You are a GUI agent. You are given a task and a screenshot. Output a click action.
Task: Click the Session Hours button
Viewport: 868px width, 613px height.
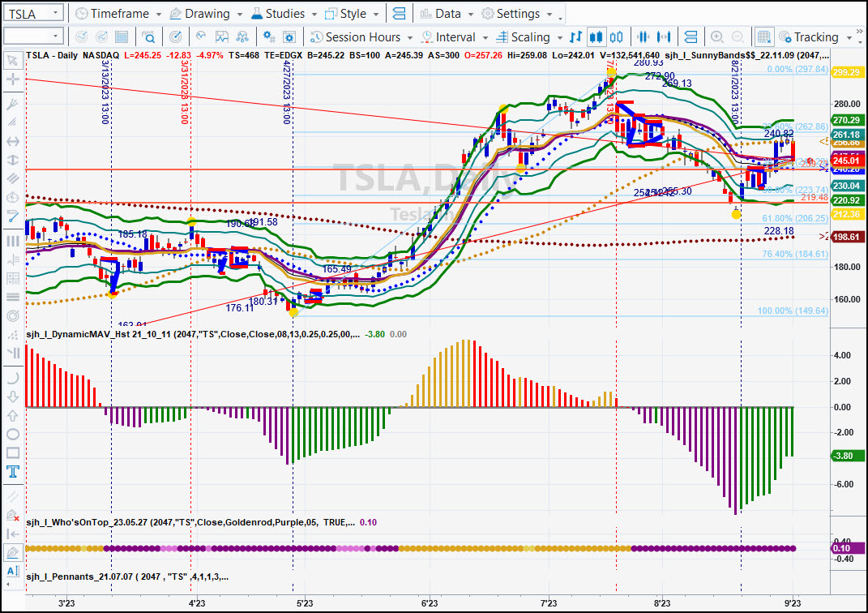tap(356, 37)
